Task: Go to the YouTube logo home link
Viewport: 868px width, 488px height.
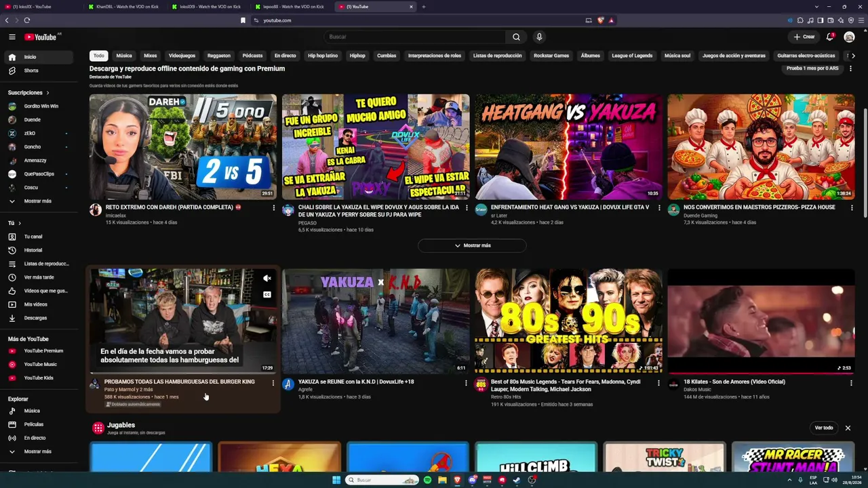Action: click(41, 37)
